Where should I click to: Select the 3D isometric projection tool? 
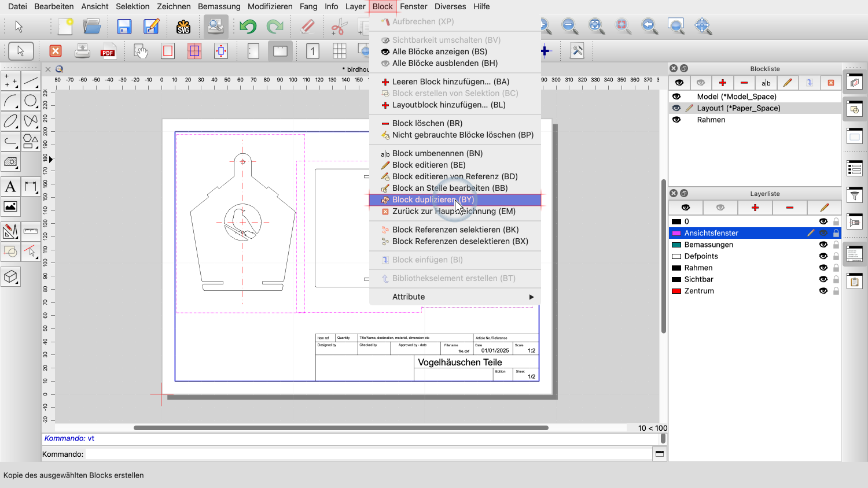tap(10, 277)
